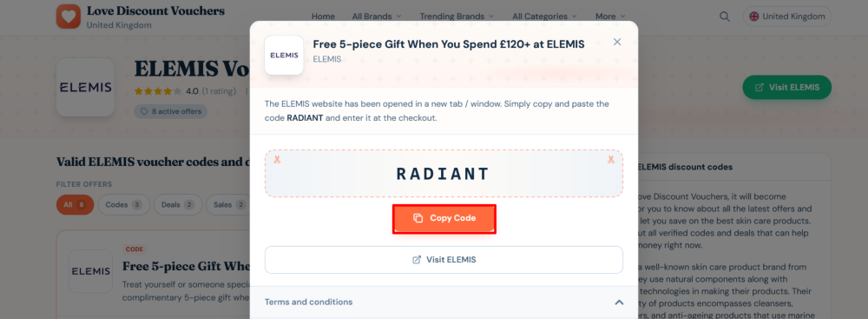Click the Love Discount Vouchers heart logo
This screenshot has height=319, width=868.
(68, 17)
